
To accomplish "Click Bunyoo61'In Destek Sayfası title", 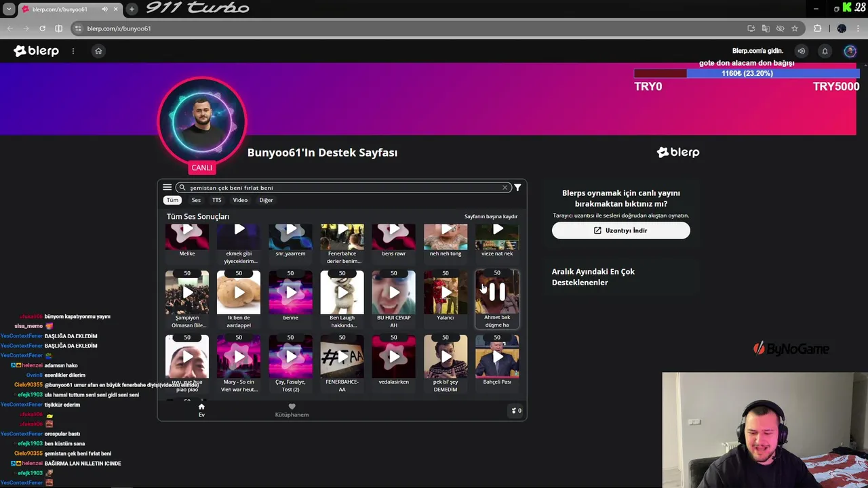I will (x=322, y=152).
